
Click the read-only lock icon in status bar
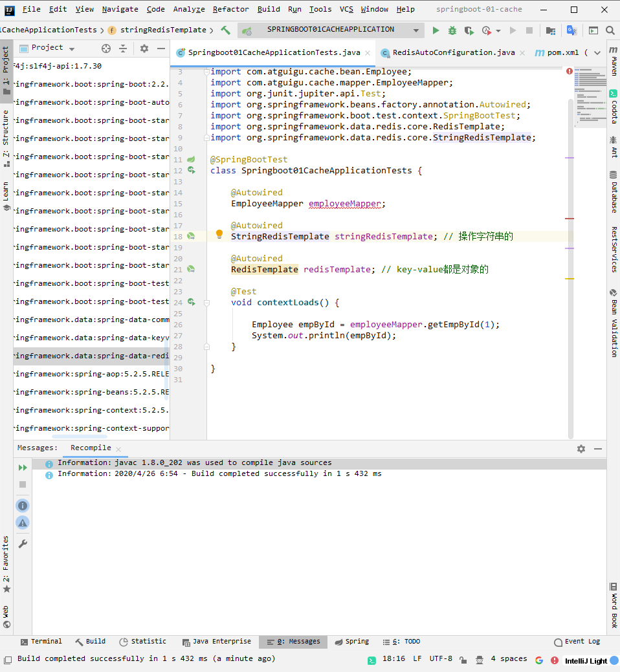point(463,660)
